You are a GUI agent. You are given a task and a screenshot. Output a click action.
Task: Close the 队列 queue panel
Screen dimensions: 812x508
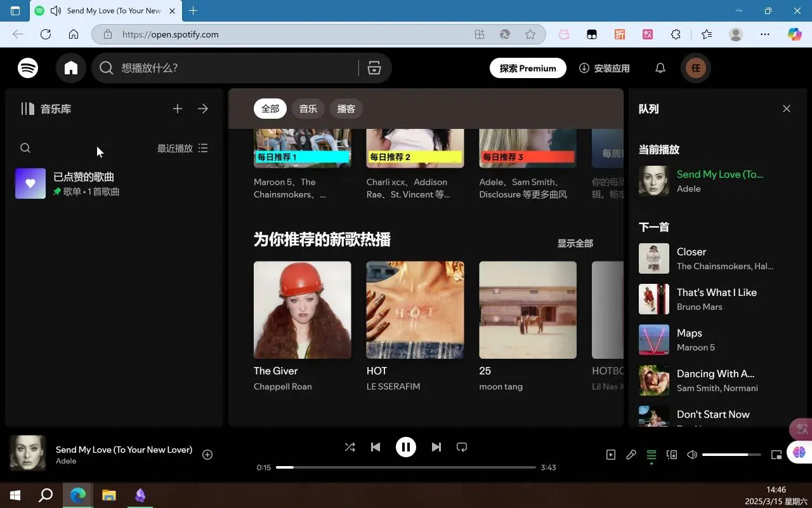pos(787,109)
